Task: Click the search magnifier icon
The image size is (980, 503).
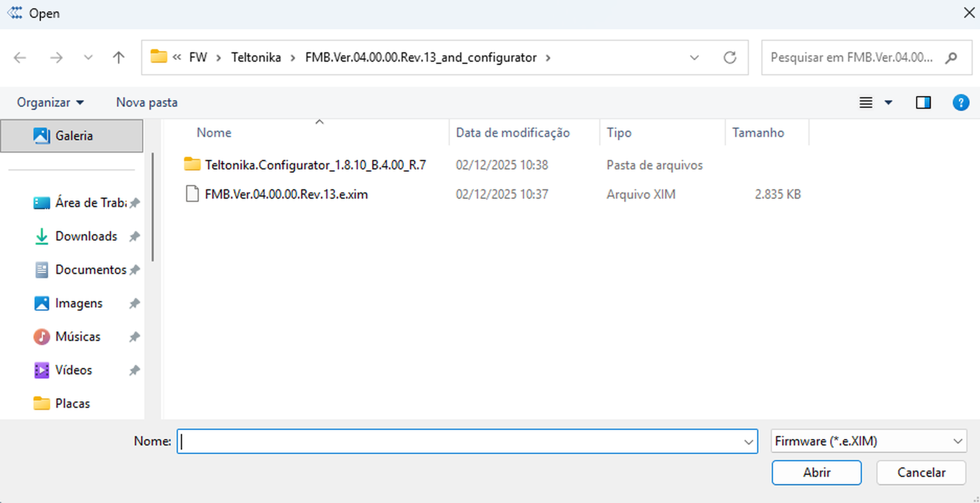Action: click(951, 58)
